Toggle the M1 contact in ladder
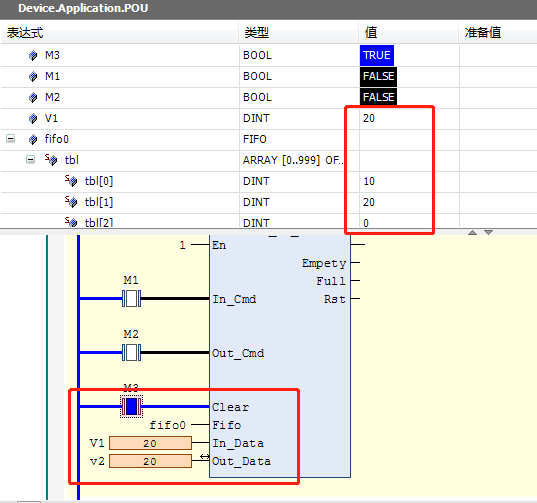 [x=132, y=299]
